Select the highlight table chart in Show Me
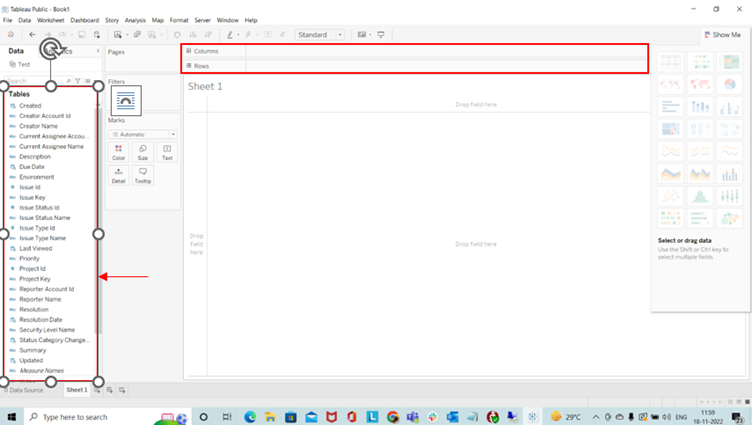The height and width of the screenshot is (425, 752). coord(729,62)
